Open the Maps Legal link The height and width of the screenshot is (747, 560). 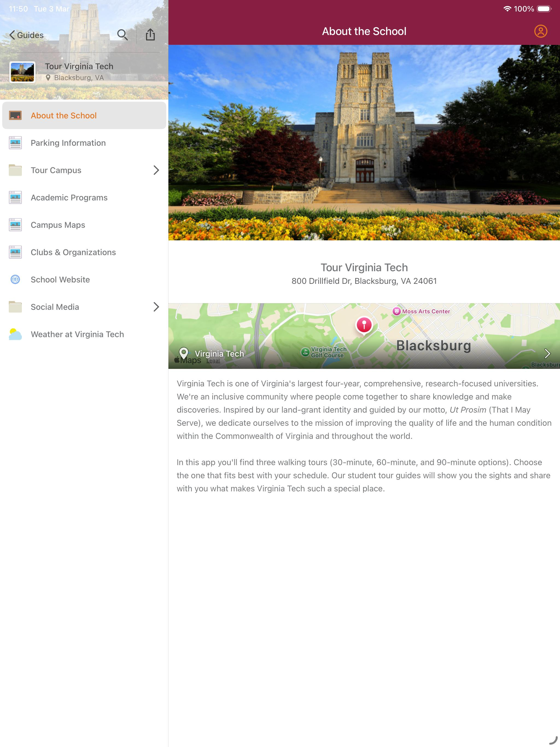pyautogui.click(x=213, y=361)
